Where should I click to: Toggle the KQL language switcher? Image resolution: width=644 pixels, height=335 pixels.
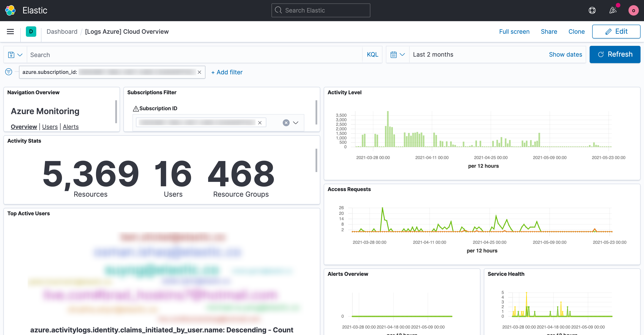tap(372, 55)
